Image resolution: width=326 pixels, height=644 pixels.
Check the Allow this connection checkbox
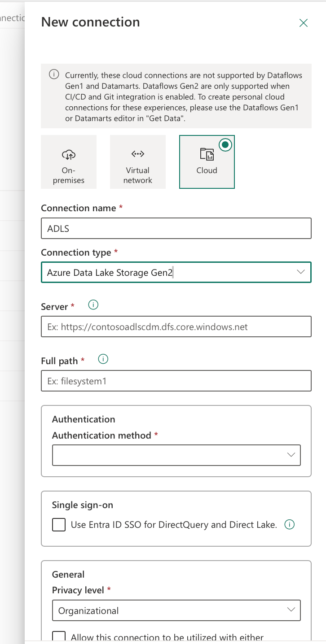(59, 637)
